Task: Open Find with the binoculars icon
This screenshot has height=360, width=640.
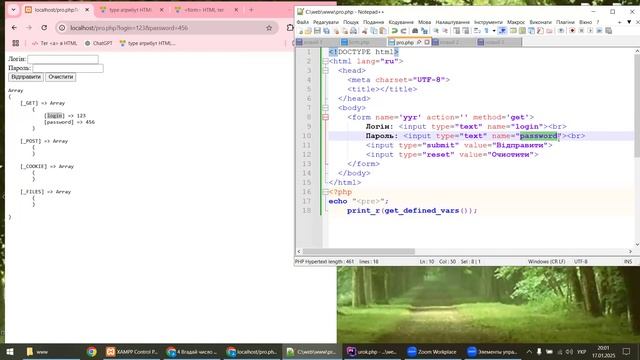Action: click(x=415, y=31)
